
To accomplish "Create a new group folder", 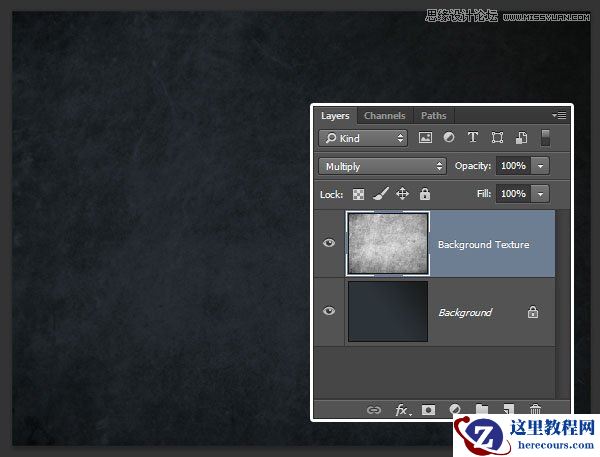I will pos(482,410).
